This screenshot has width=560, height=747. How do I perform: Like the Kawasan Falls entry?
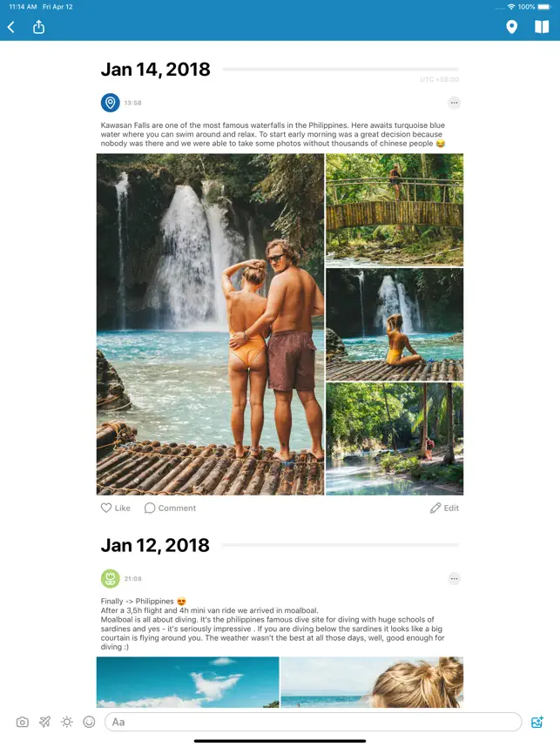(115, 508)
